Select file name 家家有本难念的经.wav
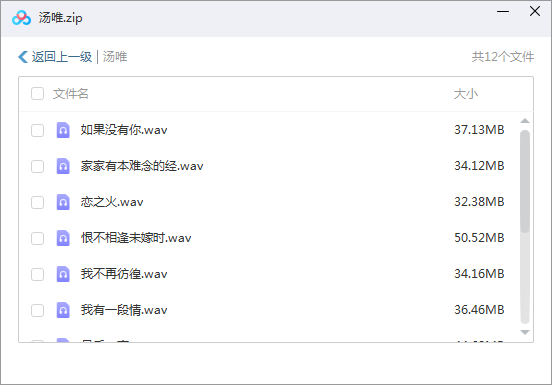The width and height of the screenshot is (552, 385). click(142, 166)
